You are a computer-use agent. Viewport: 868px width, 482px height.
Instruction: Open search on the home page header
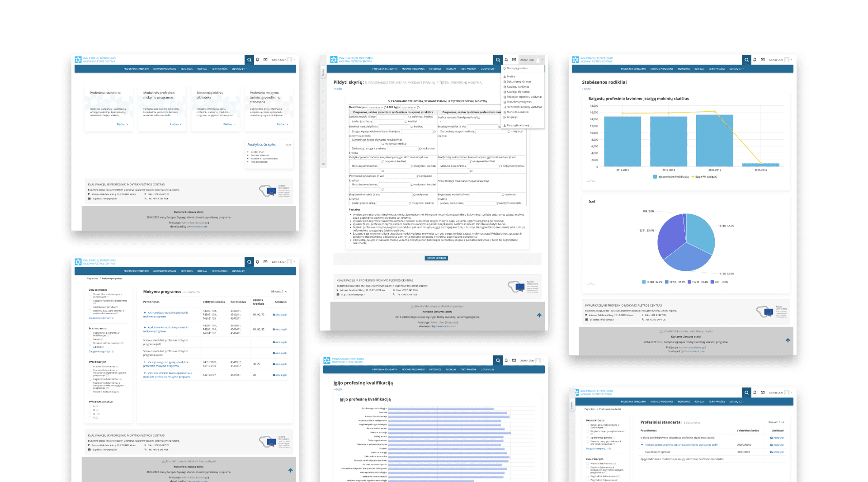pos(249,60)
